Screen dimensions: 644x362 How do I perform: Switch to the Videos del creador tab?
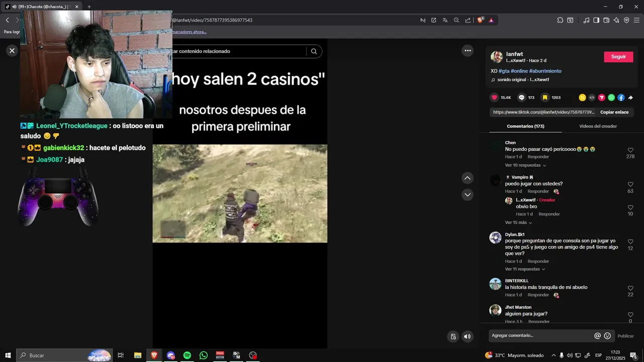tap(598, 126)
